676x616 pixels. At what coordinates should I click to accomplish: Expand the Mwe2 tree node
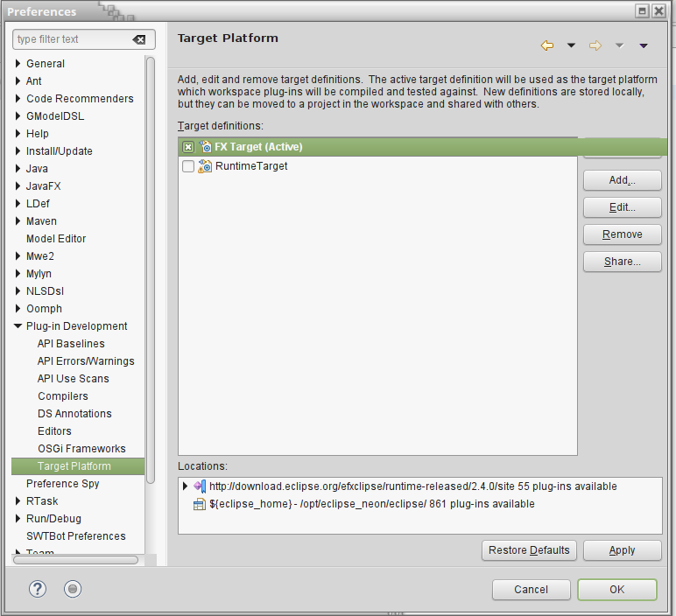coord(18,255)
